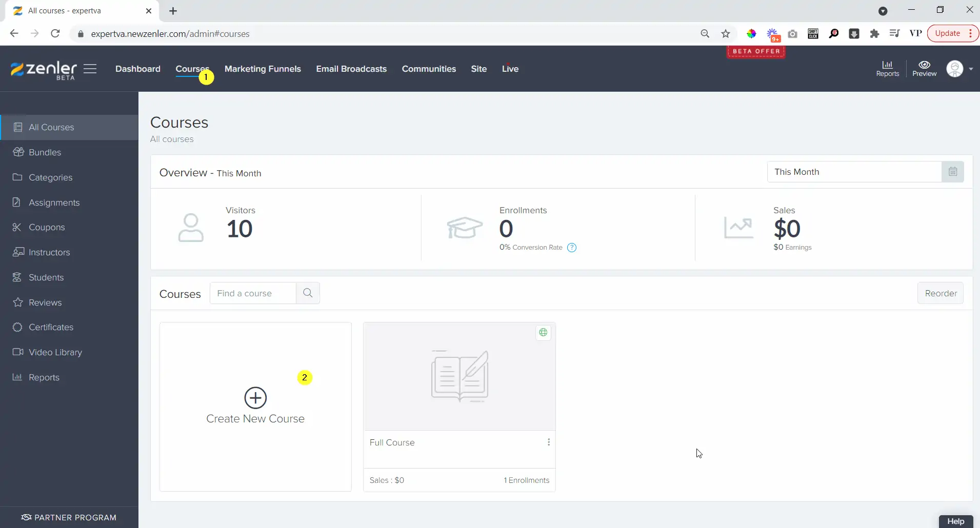Select the Reports icon in the sidebar
This screenshot has height=528, width=980.
click(17, 377)
